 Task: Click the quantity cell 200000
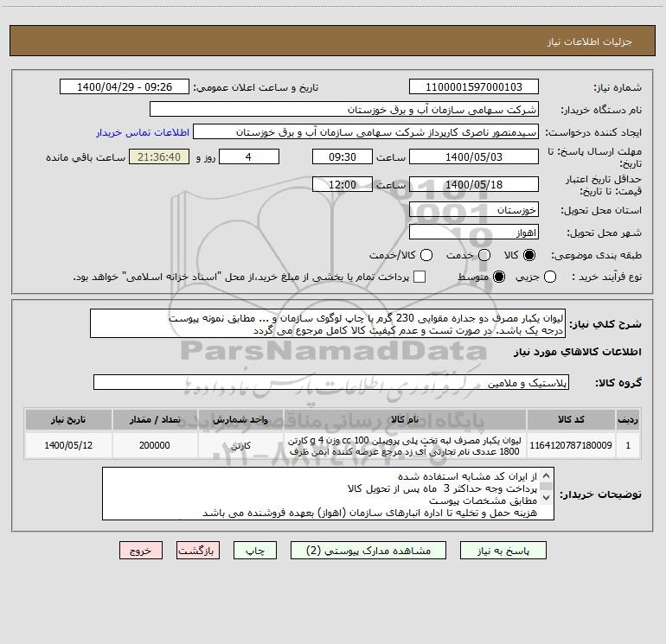point(155,445)
